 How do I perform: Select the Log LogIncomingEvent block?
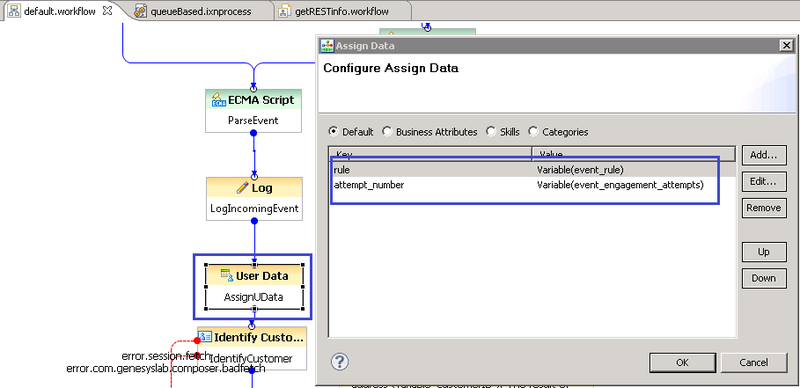click(254, 199)
